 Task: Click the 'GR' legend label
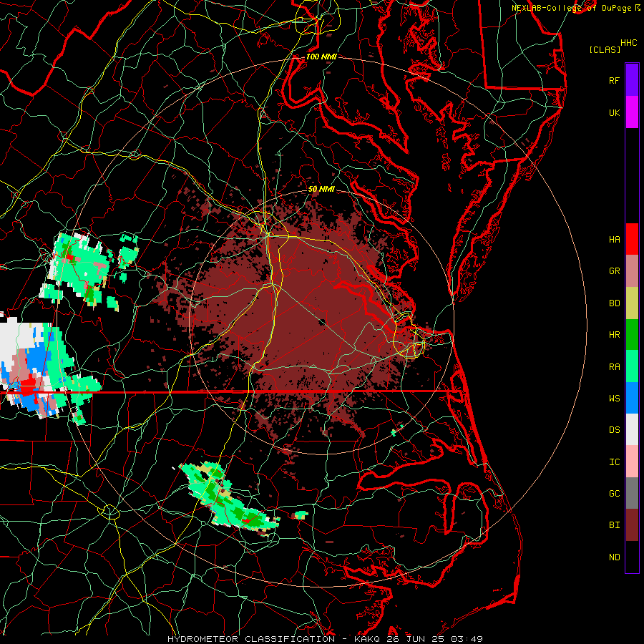tap(614, 271)
